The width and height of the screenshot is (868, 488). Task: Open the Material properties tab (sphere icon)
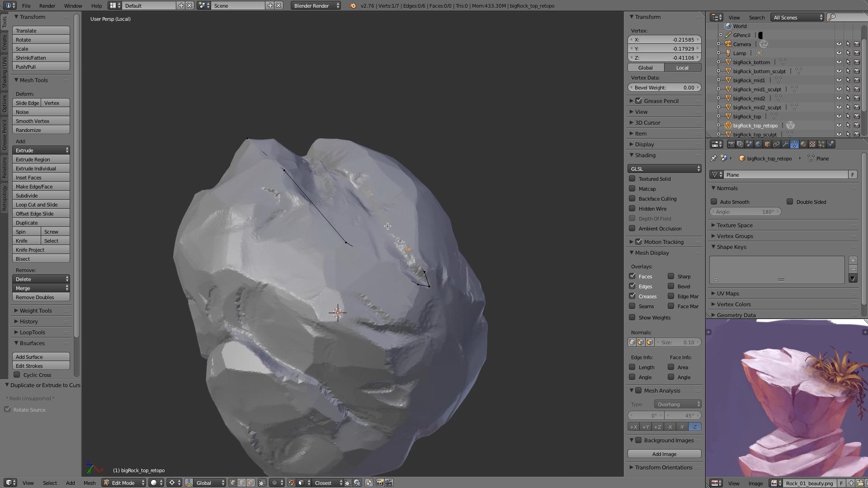803,144
